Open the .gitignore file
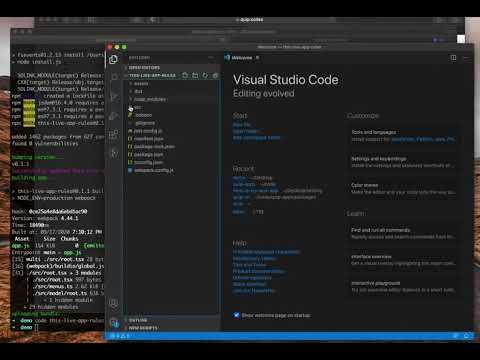Viewport: 480px width, 360px height. click(173, 123)
